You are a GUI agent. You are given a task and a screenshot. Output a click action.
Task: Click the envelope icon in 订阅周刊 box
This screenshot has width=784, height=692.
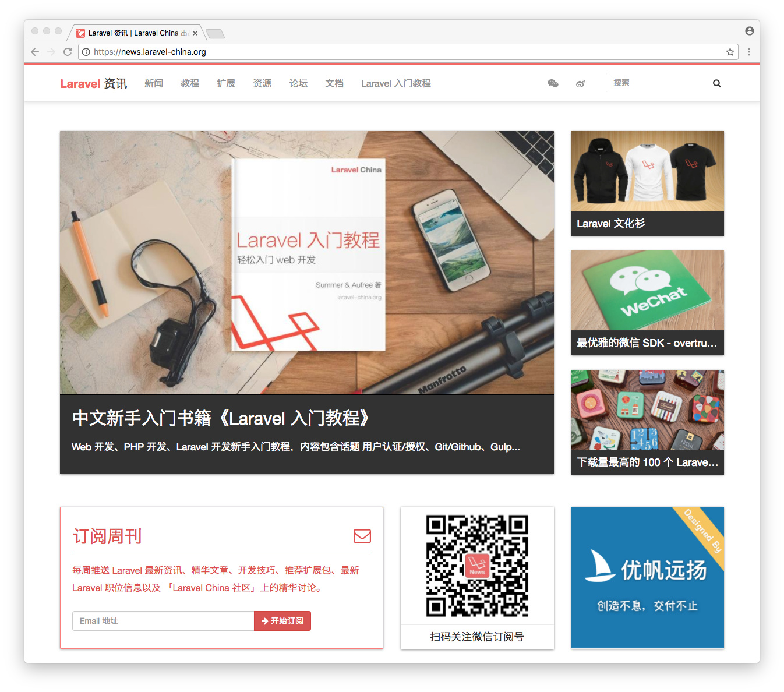tap(362, 536)
